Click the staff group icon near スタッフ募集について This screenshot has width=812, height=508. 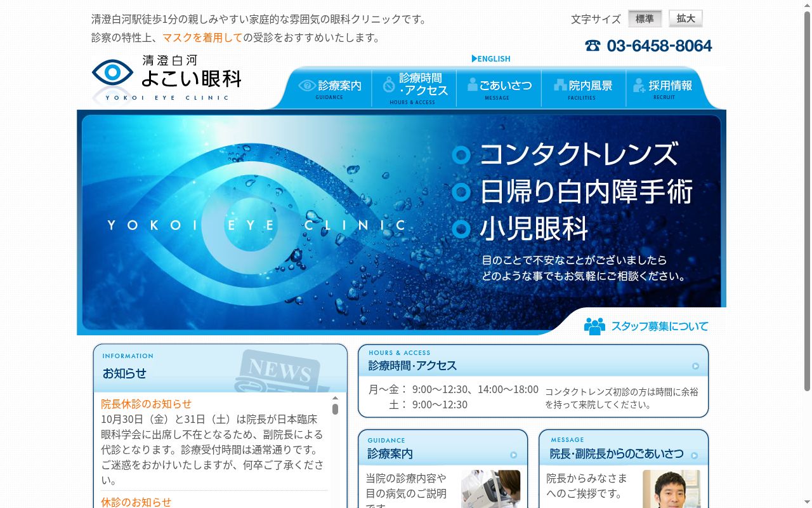tap(594, 326)
